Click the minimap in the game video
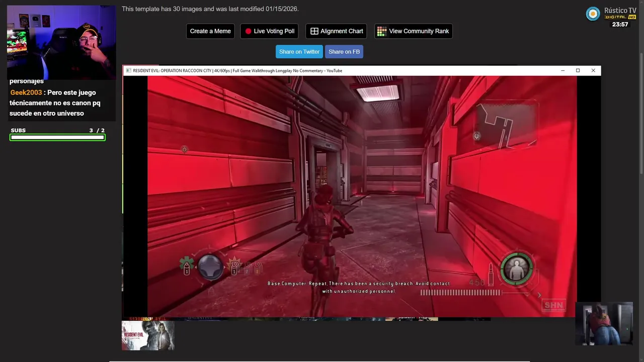644x362 pixels. 507,125
